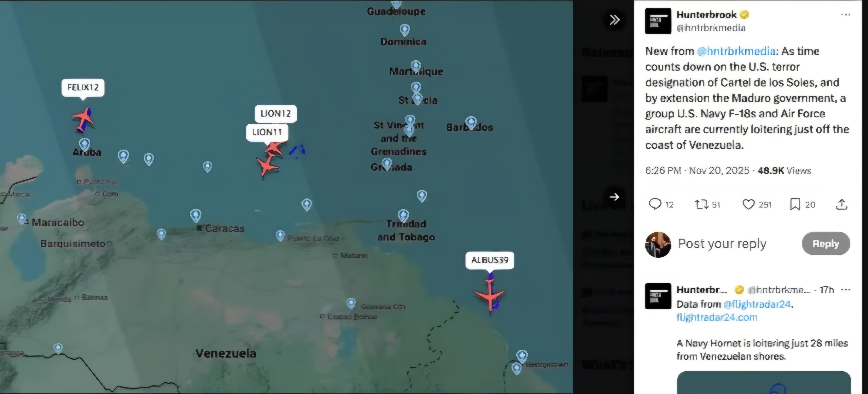This screenshot has width=868, height=394.
Task: Repost the tweet using the retweet icon
Action: (x=707, y=204)
